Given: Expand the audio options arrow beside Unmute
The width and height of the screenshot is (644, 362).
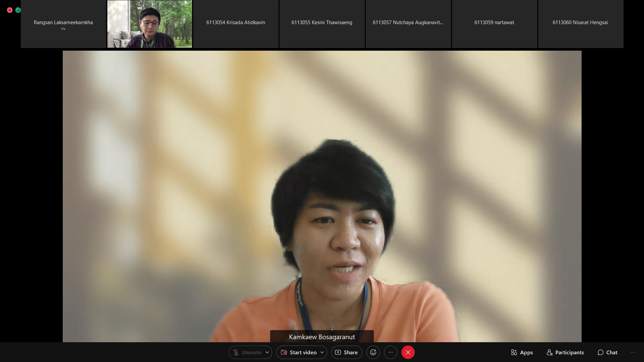Looking at the screenshot, I should coord(267,352).
